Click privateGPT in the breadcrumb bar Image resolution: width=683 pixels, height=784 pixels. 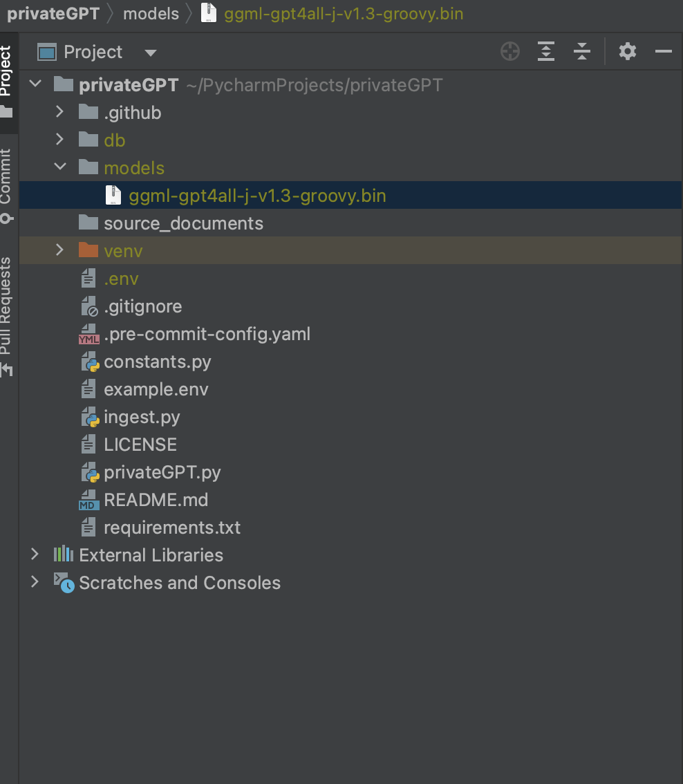53,14
